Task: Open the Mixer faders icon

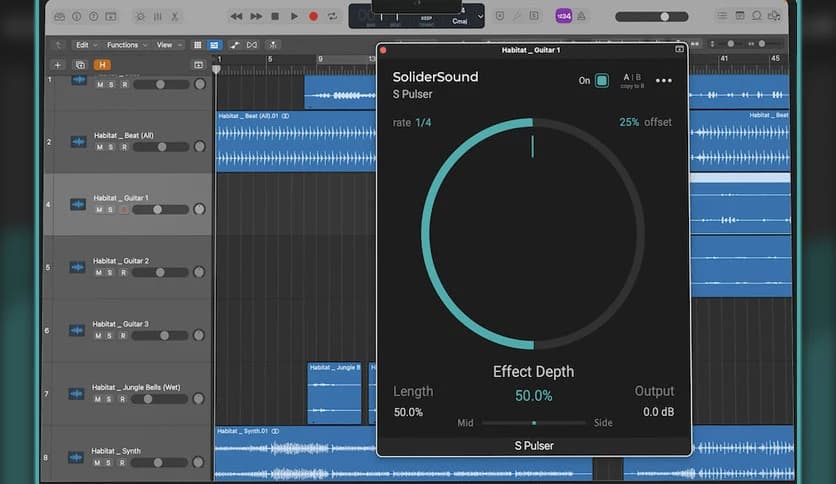Action: (157, 17)
